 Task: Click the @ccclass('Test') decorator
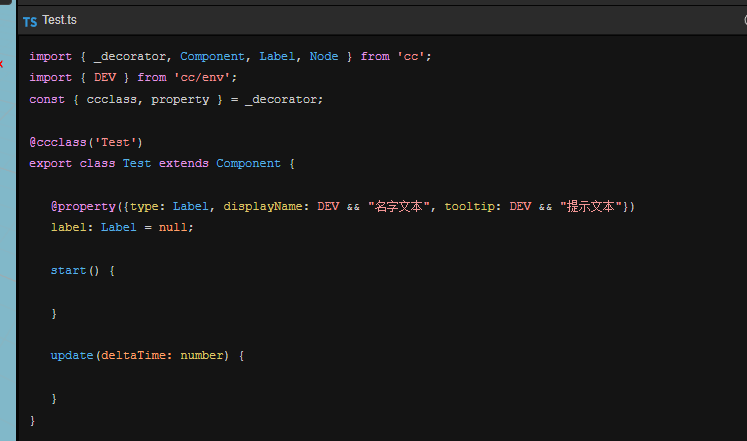[86, 142]
